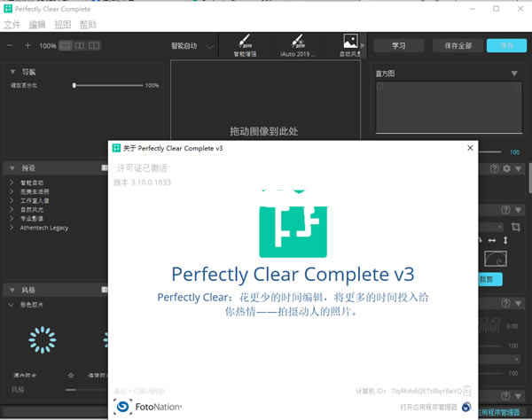Select the side-by-side view mode icon
532x420 pixels.
click(x=94, y=45)
